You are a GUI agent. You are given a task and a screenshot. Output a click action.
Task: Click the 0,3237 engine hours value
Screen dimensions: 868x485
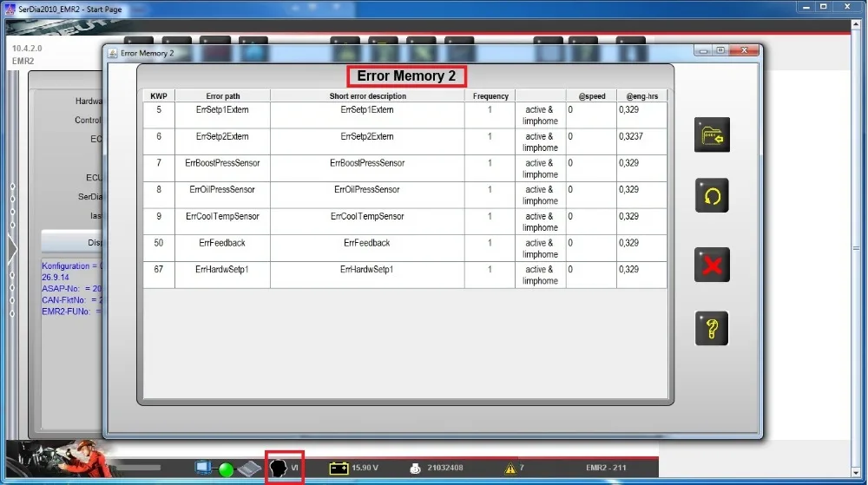(x=631, y=136)
